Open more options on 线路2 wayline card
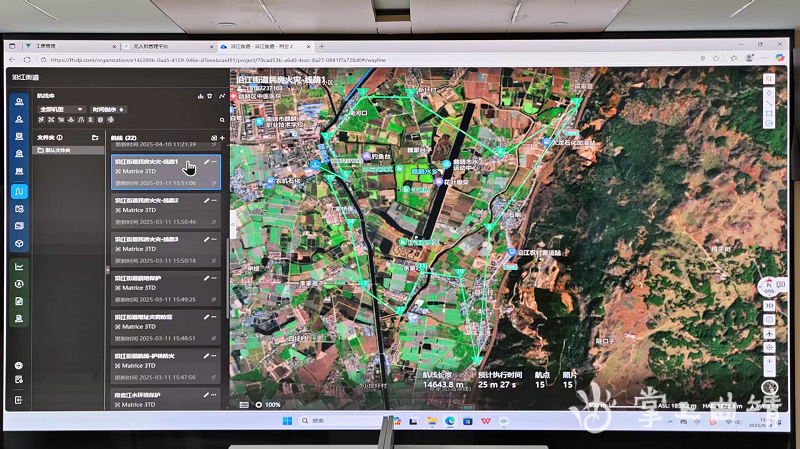 pos(215,200)
